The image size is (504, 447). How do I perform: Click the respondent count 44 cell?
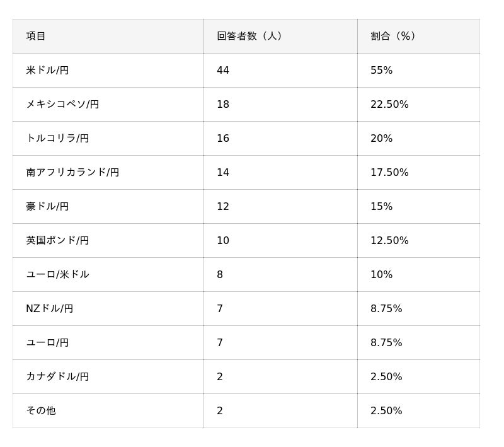click(223, 70)
